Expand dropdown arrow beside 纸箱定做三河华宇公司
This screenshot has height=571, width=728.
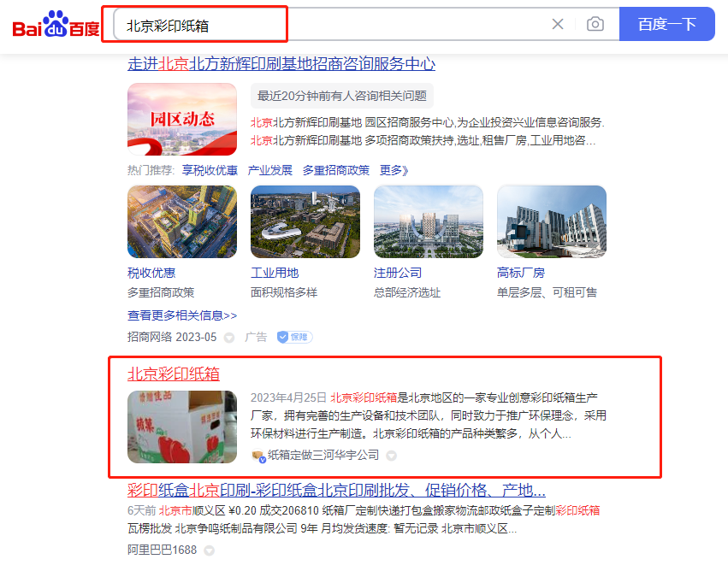point(392,456)
